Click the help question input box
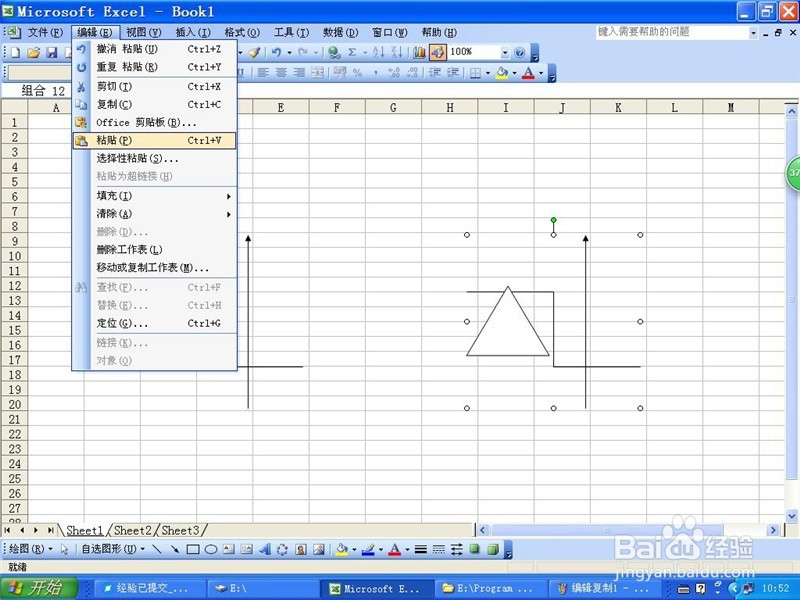 tap(672, 32)
